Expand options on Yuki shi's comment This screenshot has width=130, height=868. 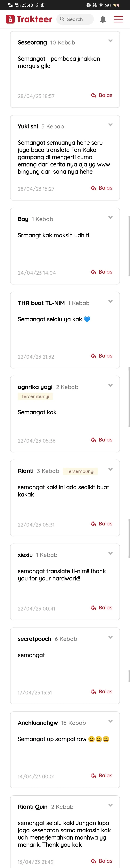(110, 125)
